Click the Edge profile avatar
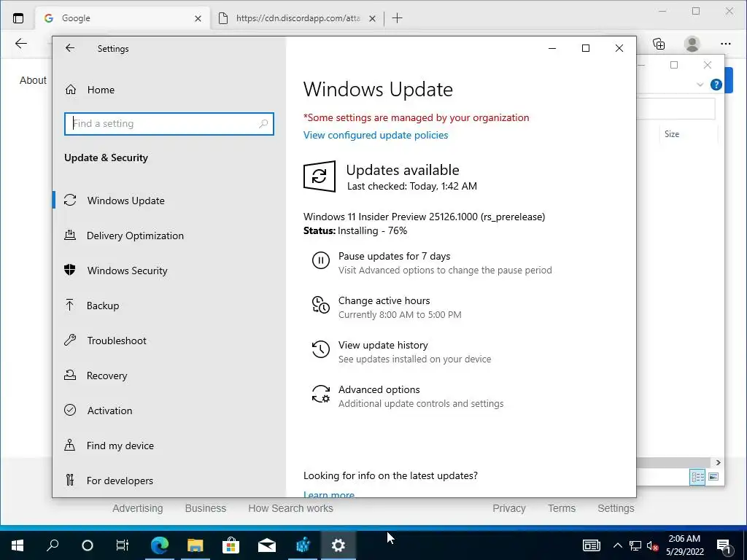747x560 pixels. (x=692, y=44)
